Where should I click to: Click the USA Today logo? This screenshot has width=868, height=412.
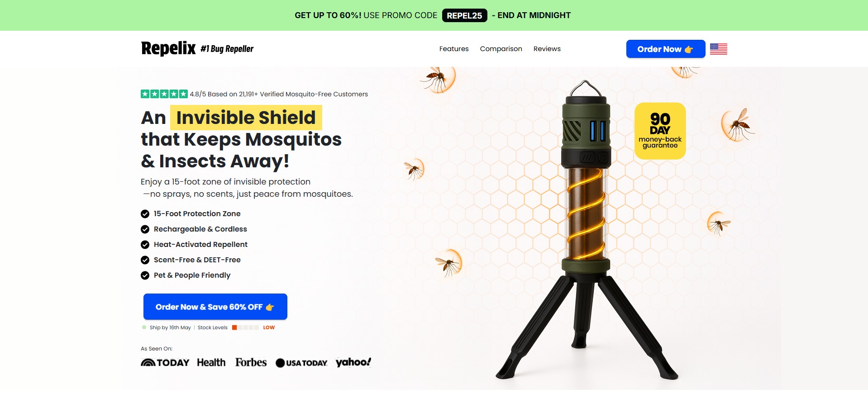pos(301,363)
